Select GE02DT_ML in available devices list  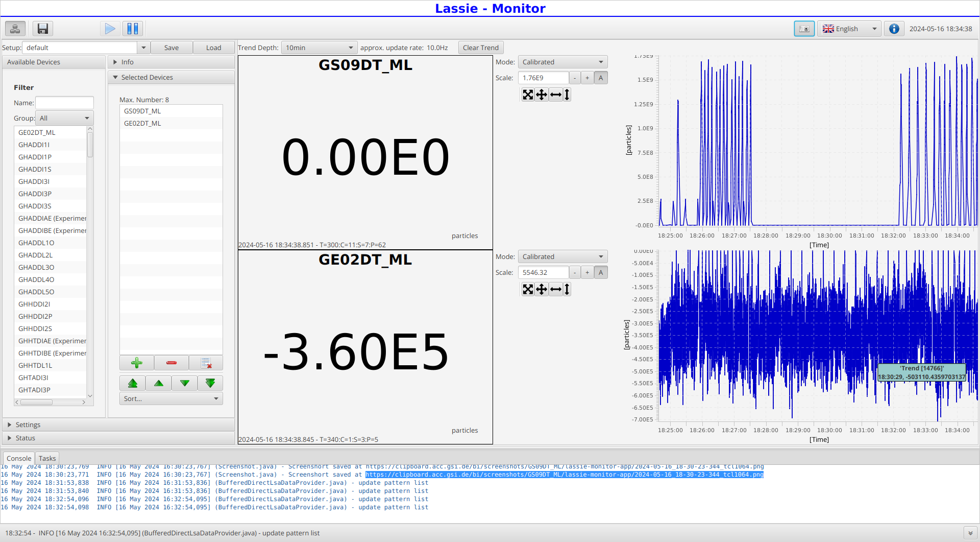pos(51,132)
